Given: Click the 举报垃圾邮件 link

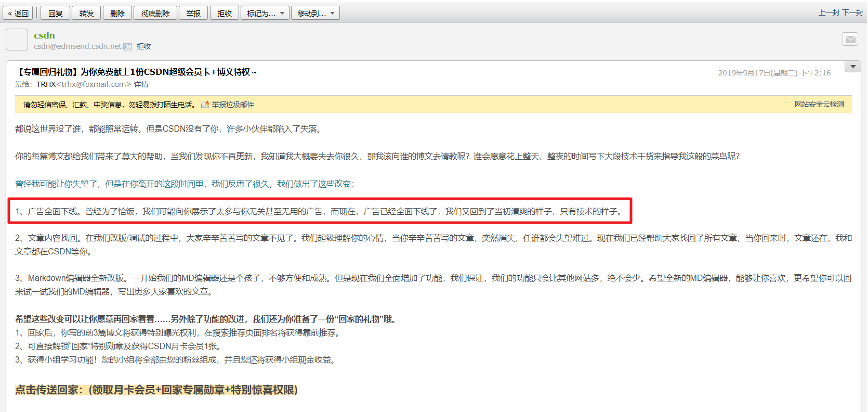Looking at the screenshot, I should pyautogui.click(x=233, y=105).
